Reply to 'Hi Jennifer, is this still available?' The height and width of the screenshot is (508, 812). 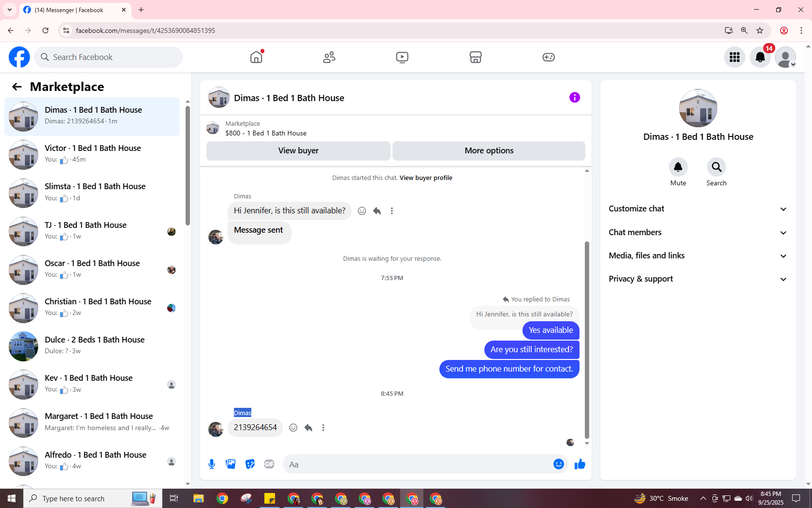(x=377, y=211)
